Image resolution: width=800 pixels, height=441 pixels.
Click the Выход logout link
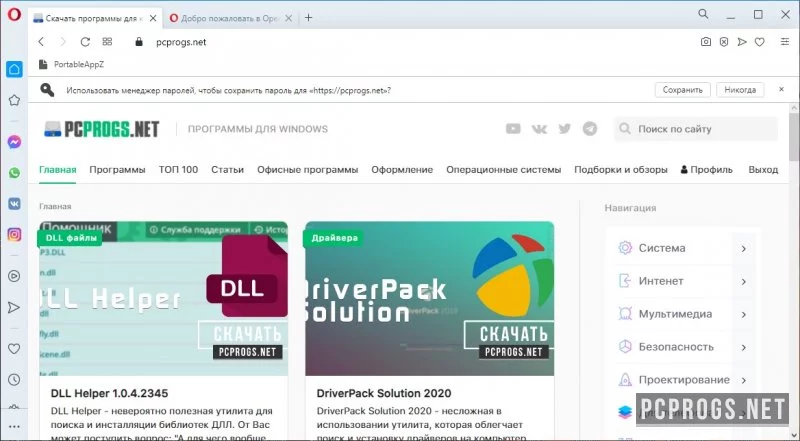pos(763,169)
